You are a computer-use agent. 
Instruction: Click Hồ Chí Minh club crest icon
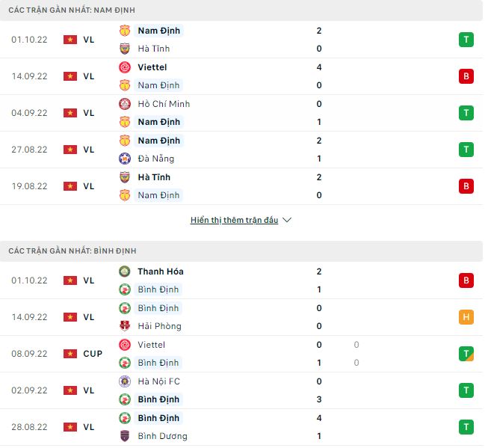coord(125,104)
